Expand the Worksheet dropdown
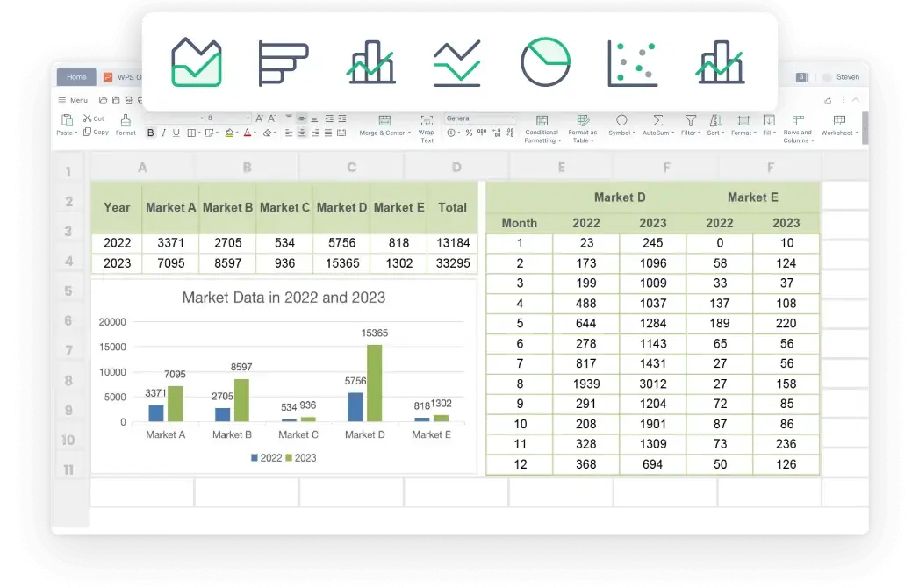The height and width of the screenshot is (588, 919). click(857, 133)
